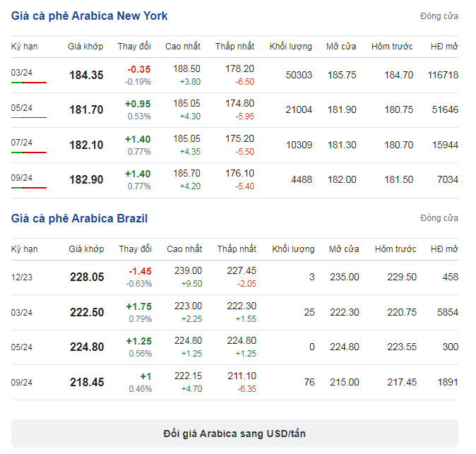Screen dimensions: 476x454
Task: Select the Brazil 12/23 contract row
Action: point(234,277)
